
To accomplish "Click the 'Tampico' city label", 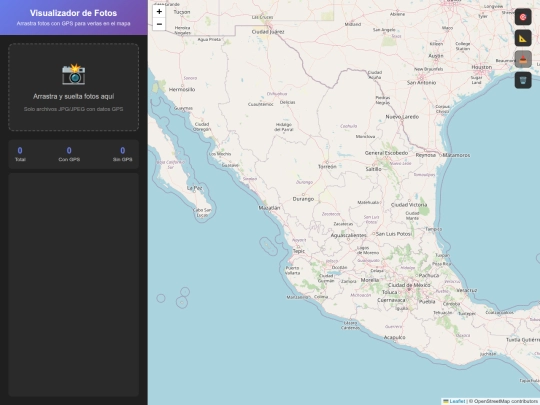I will (x=433, y=229).
